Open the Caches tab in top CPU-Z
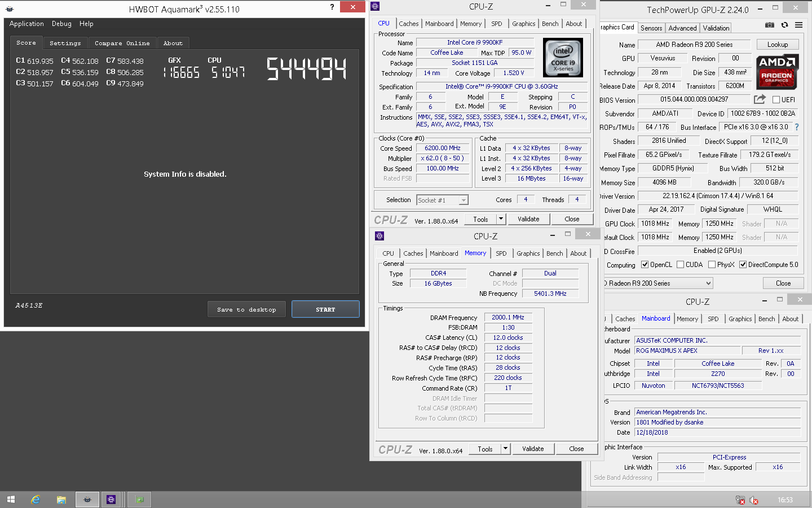812x508 pixels. (x=409, y=24)
